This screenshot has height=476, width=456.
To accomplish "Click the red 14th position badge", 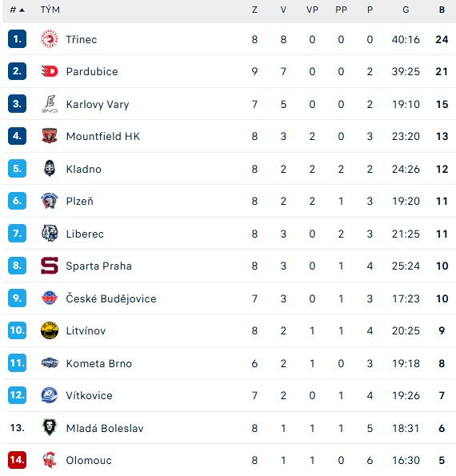I will click(x=17, y=460).
